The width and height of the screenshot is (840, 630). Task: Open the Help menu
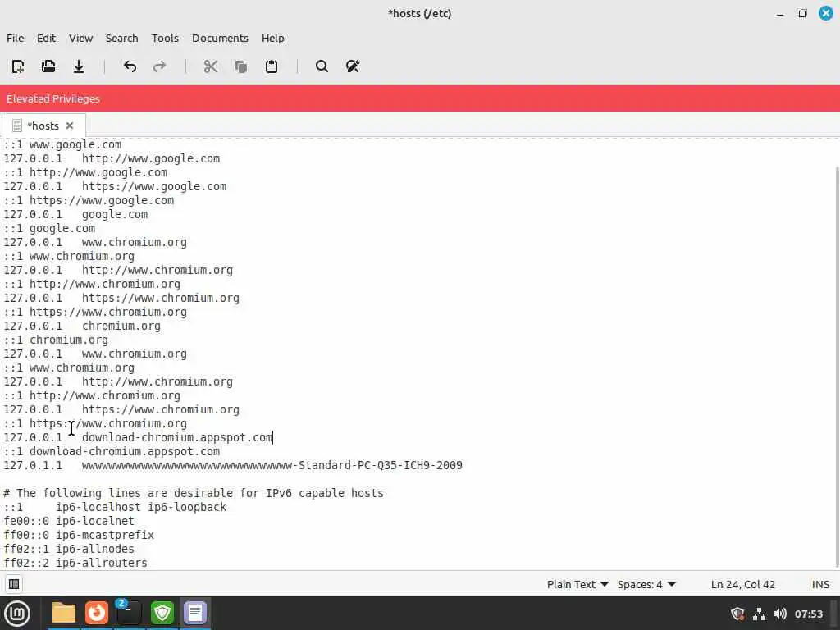tap(272, 38)
